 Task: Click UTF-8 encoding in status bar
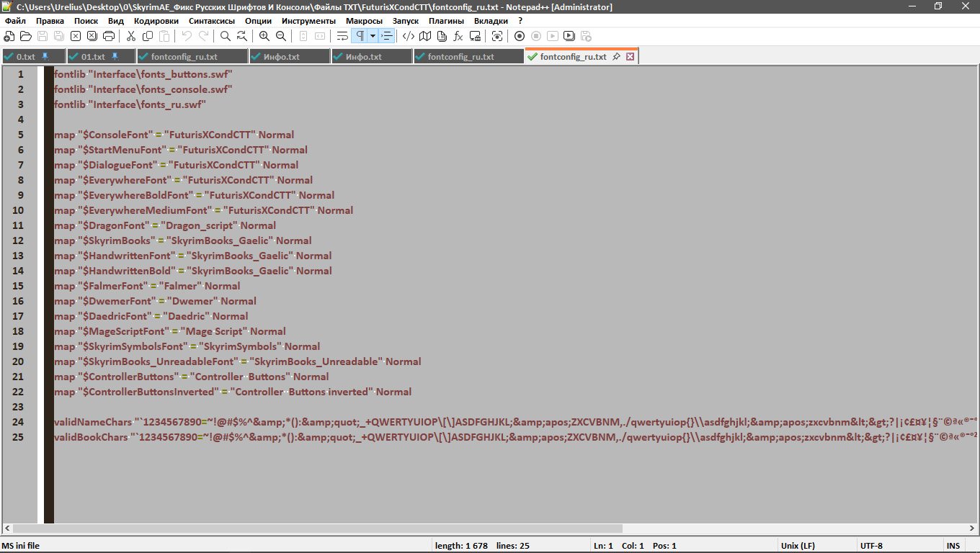click(870, 546)
